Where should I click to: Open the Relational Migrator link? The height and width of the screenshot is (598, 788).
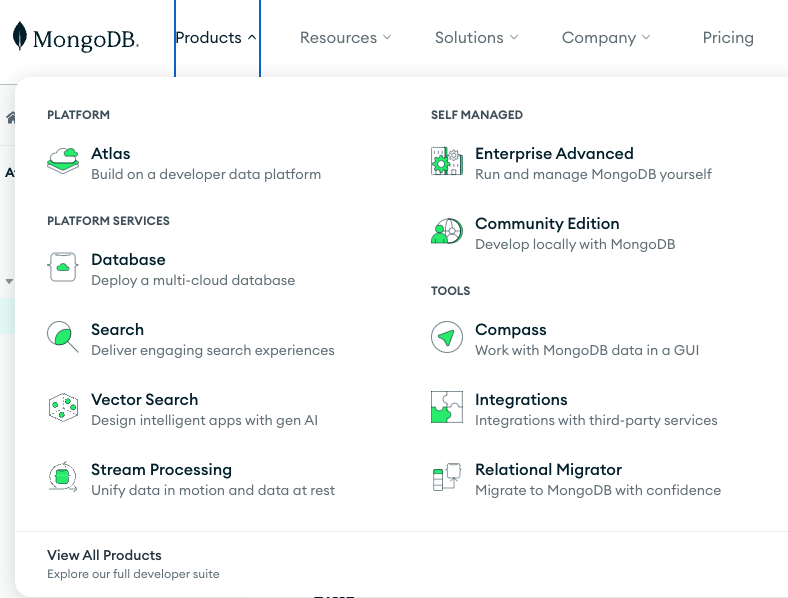point(548,469)
